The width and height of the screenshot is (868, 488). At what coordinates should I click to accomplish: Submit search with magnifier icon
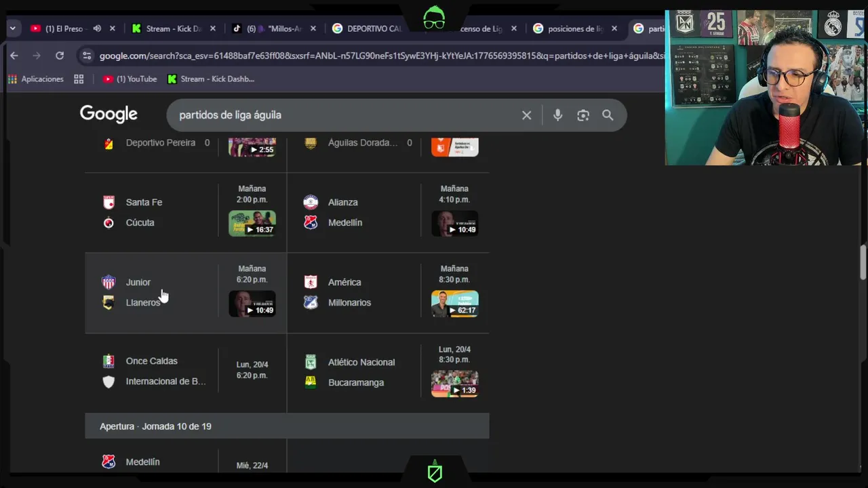click(608, 115)
